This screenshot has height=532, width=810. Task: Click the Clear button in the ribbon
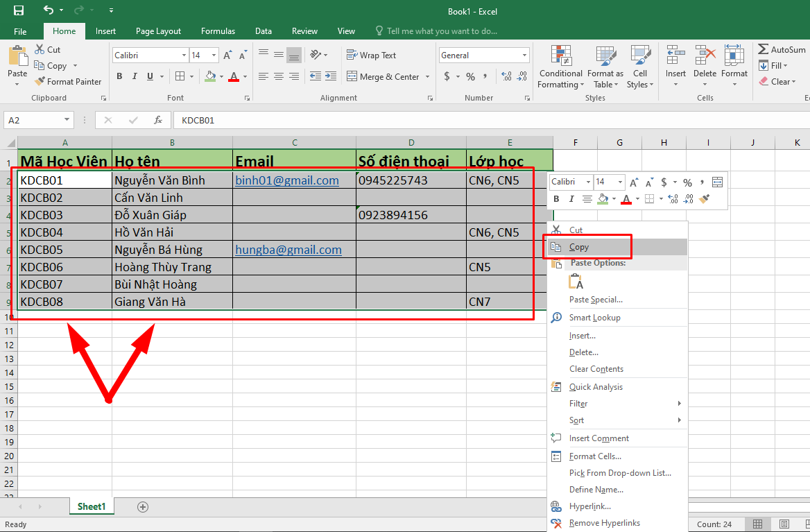click(777, 82)
